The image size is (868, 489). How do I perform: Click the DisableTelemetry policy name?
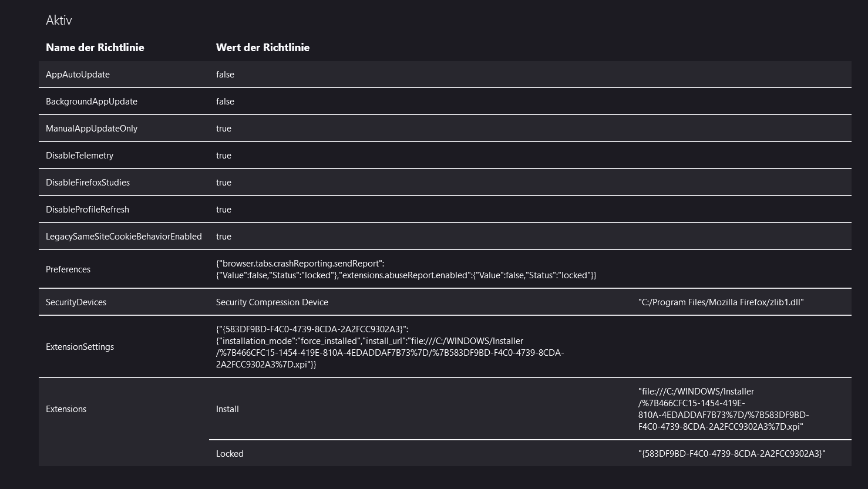tap(79, 156)
